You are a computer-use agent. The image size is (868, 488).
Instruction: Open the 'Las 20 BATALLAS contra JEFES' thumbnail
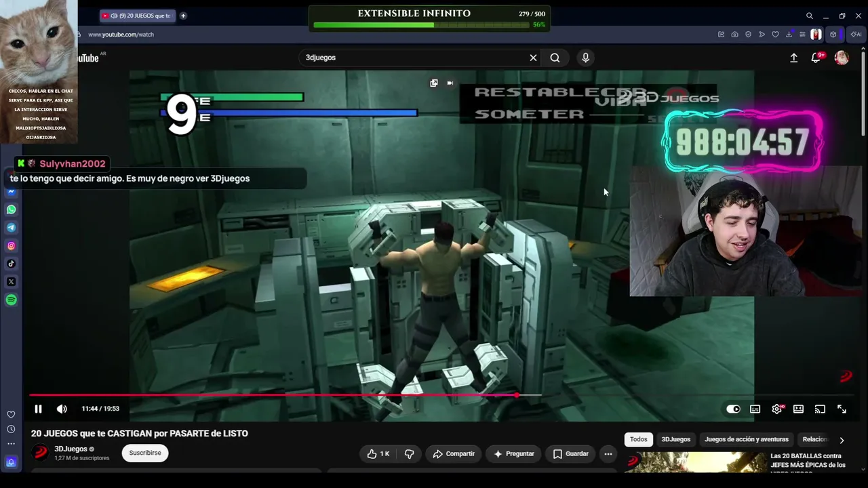pos(696,462)
